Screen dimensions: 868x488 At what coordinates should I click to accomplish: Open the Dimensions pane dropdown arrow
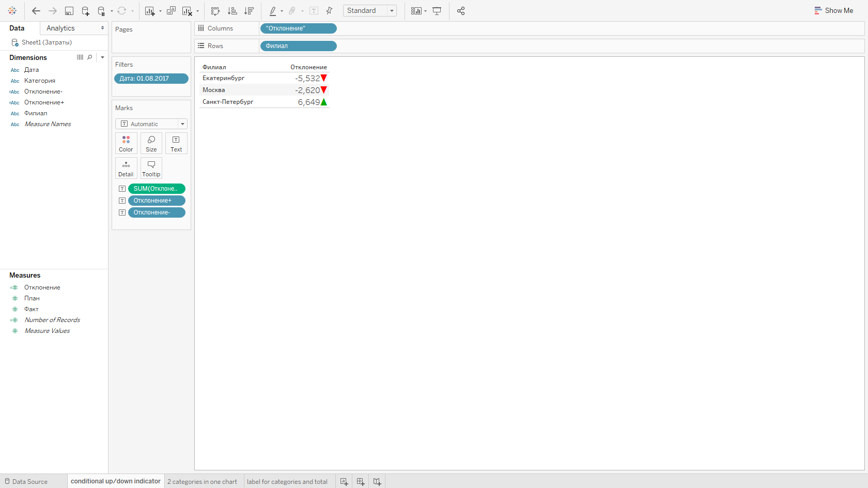coord(102,57)
